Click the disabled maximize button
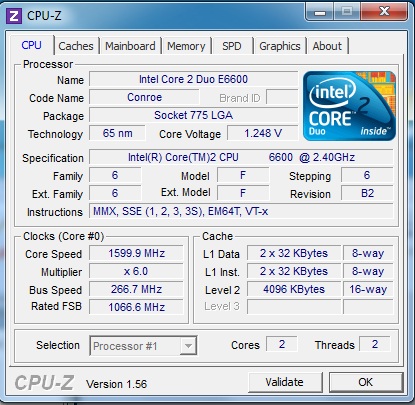This screenshot has height=405, width=415. tap(347, 12)
